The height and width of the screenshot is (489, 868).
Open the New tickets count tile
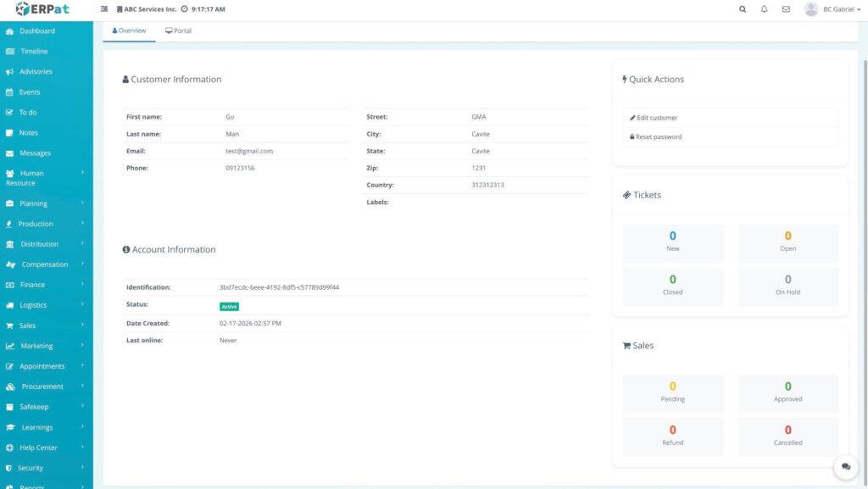673,242
